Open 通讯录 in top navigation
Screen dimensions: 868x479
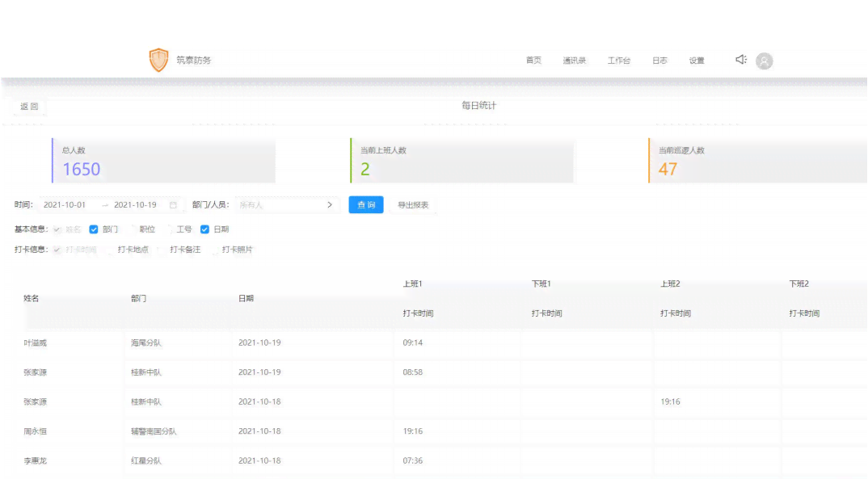(x=574, y=61)
